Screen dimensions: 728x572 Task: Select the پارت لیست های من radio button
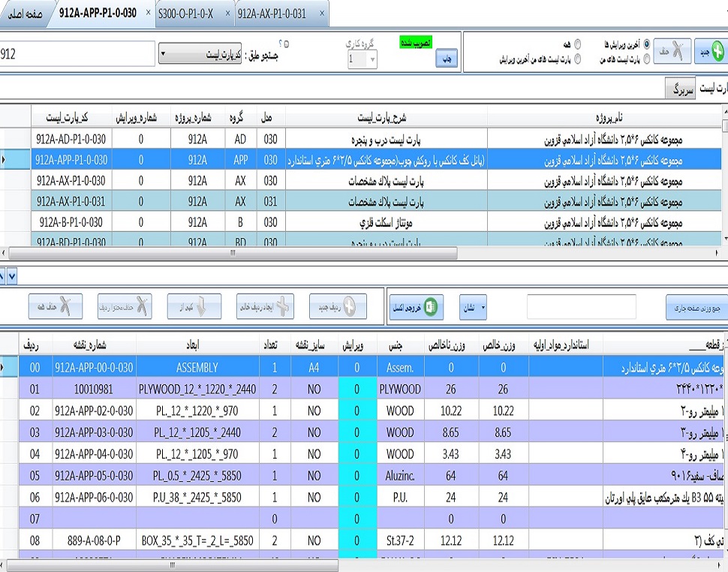(646, 59)
